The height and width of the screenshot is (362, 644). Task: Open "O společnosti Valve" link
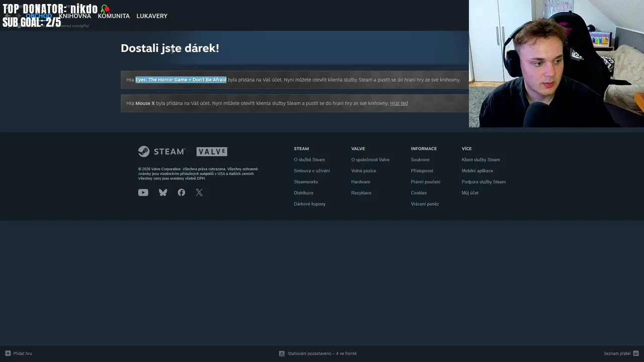click(370, 160)
